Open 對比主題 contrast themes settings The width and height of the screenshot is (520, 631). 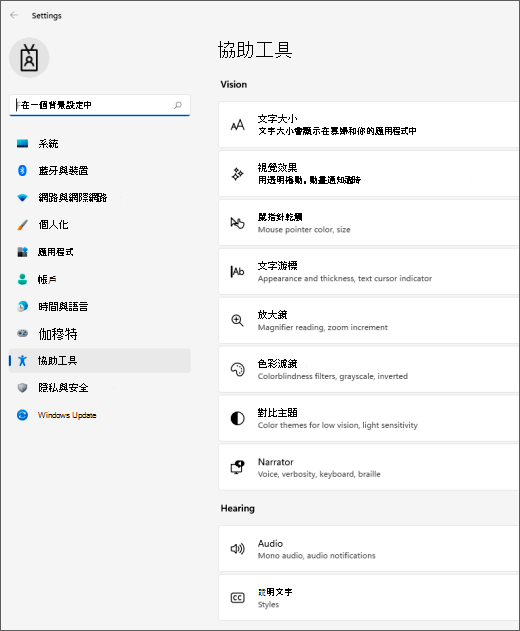pos(369,418)
